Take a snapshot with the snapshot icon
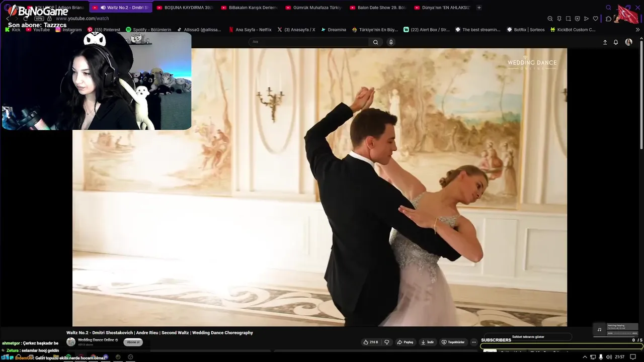The width and height of the screenshot is (644, 362). [568, 19]
